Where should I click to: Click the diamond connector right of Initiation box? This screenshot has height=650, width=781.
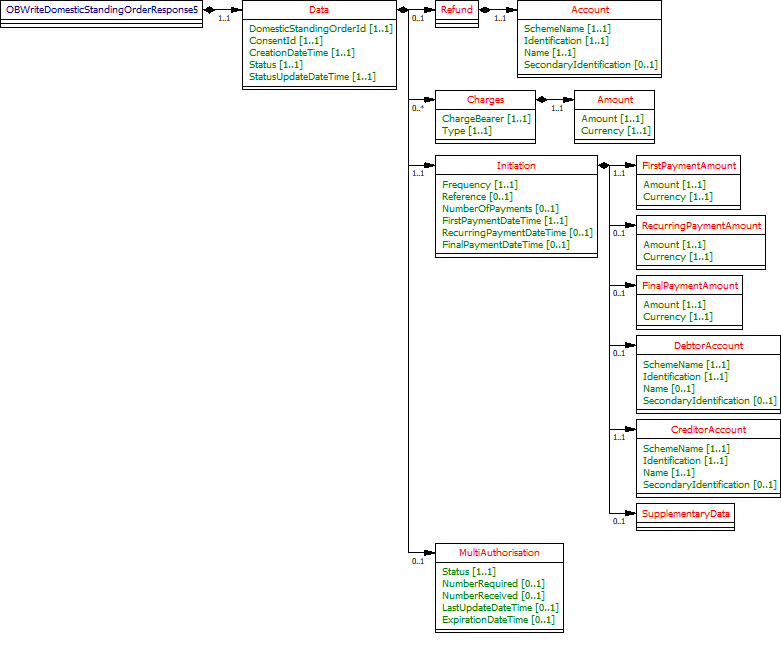604,165
